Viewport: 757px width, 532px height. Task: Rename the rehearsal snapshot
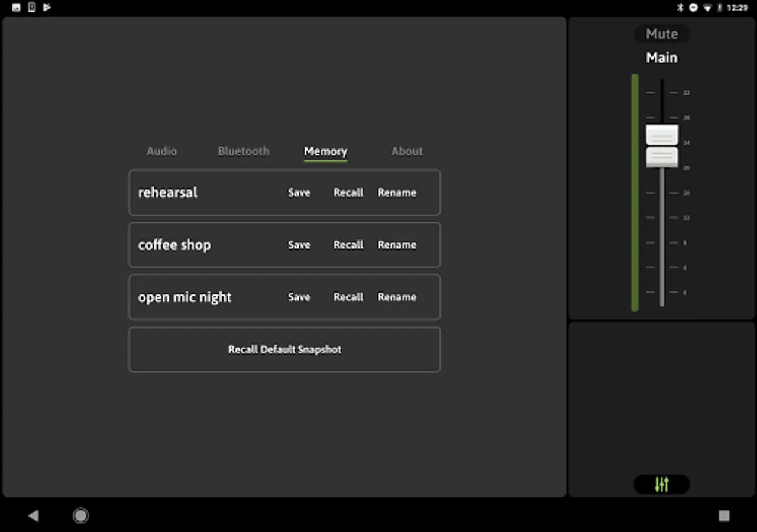click(x=397, y=193)
